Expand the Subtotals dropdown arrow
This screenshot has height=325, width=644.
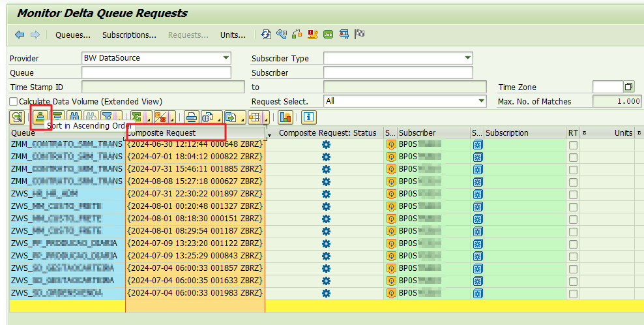coord(171,117)
